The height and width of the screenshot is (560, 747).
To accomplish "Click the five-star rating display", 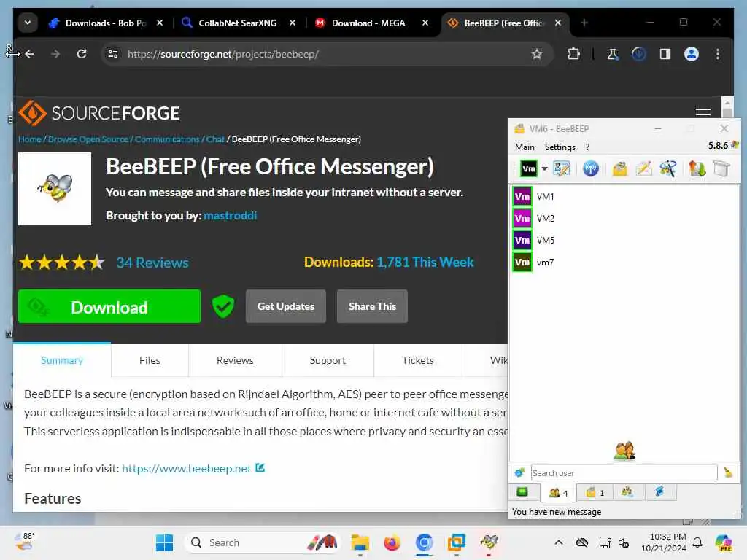I will [x=62, y=262].
